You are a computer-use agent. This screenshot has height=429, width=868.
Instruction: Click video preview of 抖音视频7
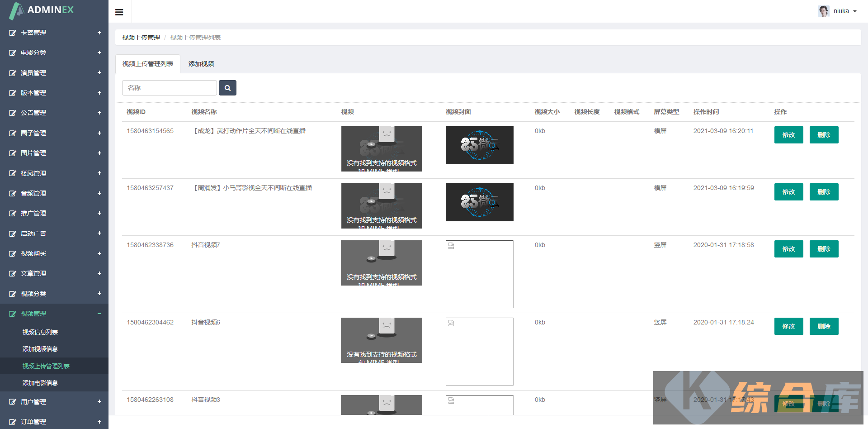click(382, 263)
